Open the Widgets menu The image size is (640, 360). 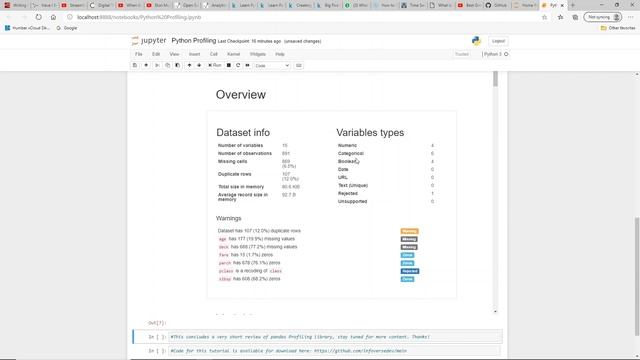pos(258,54)
